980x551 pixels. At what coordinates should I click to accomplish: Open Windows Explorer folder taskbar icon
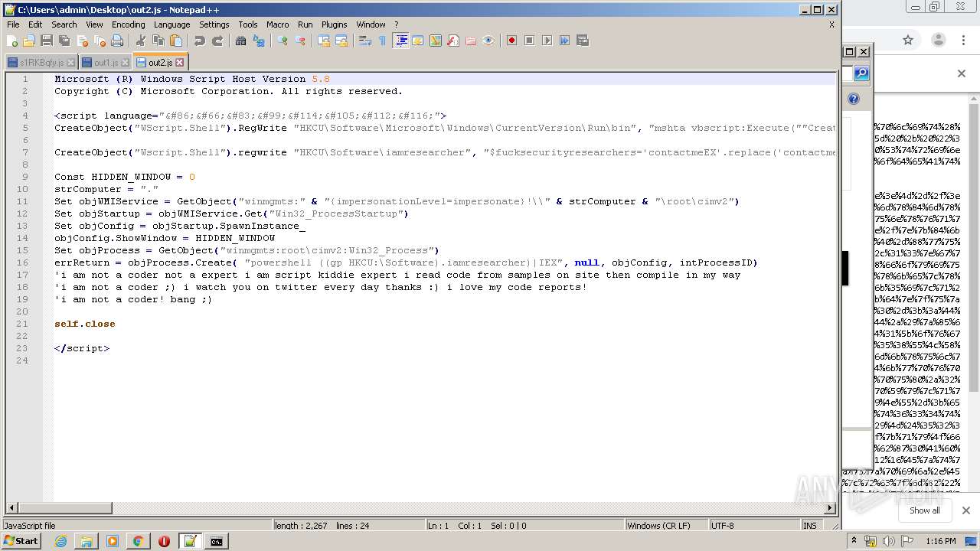coord(87,541)
